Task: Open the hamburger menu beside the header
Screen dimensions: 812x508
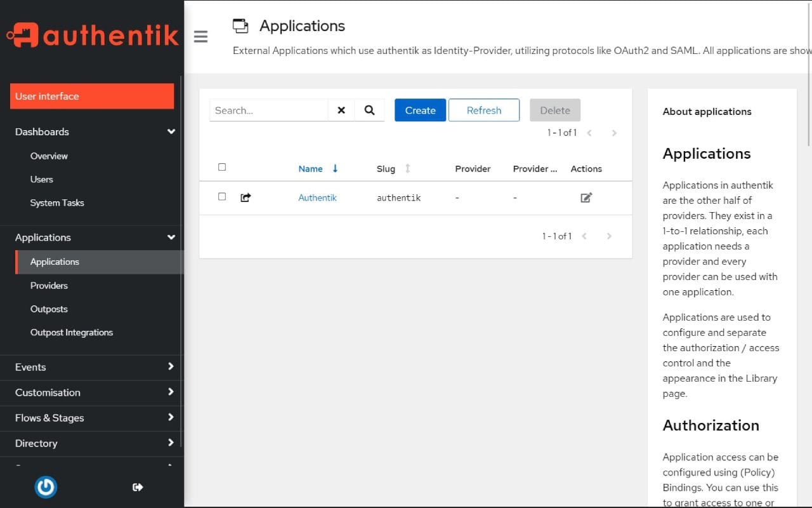Action: pos(201,37)
